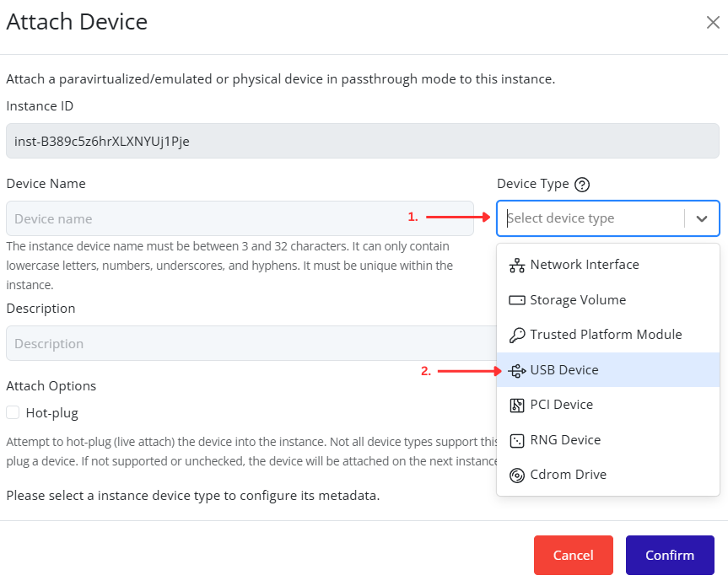This screenshot has width=728, height=586.
Task: Select USB Device from the list
Action: (x=607, y=370)
